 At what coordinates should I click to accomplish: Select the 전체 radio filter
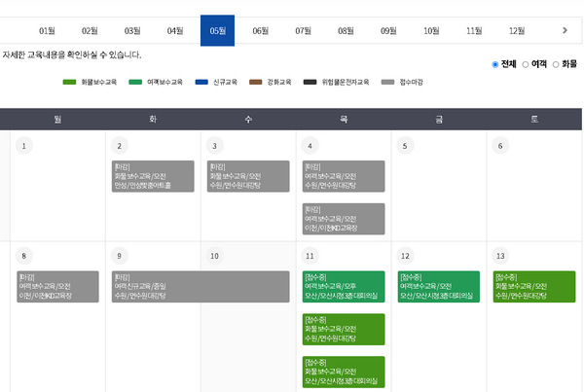(x=495, y=65)
